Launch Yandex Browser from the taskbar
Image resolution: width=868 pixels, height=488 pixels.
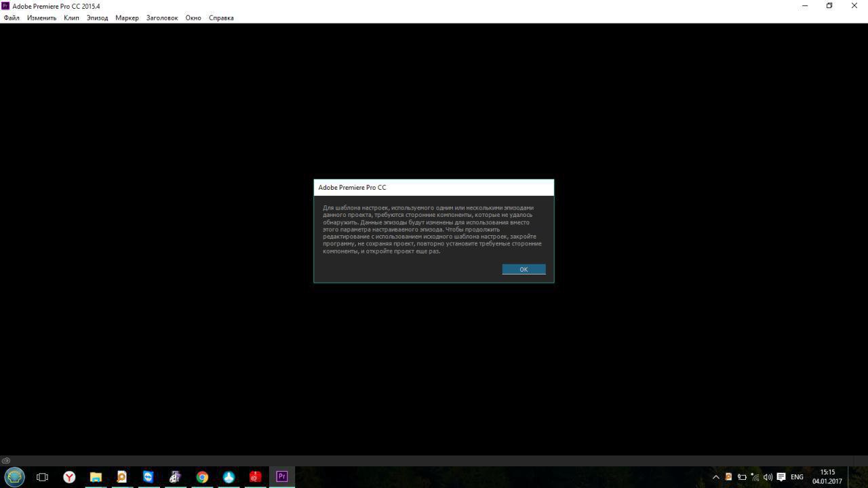(69, 476)
